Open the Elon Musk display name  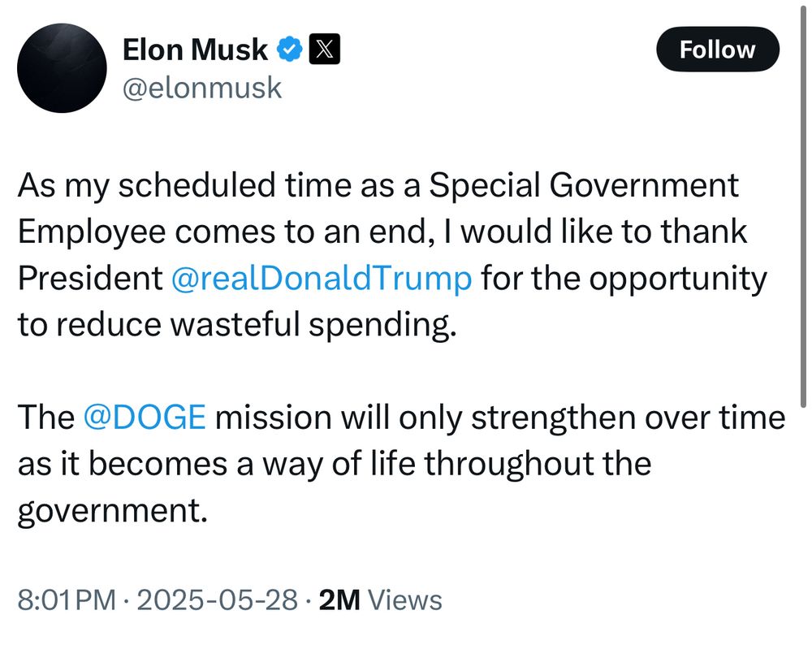tap(195, 50)
